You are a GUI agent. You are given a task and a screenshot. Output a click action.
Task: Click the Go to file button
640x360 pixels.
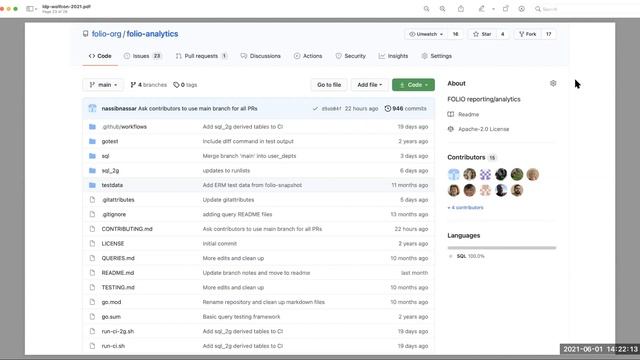point(329,85)
